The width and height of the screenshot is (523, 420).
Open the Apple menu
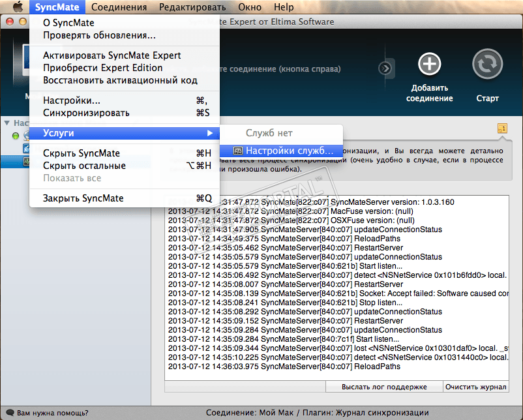[x=18, y=7]
